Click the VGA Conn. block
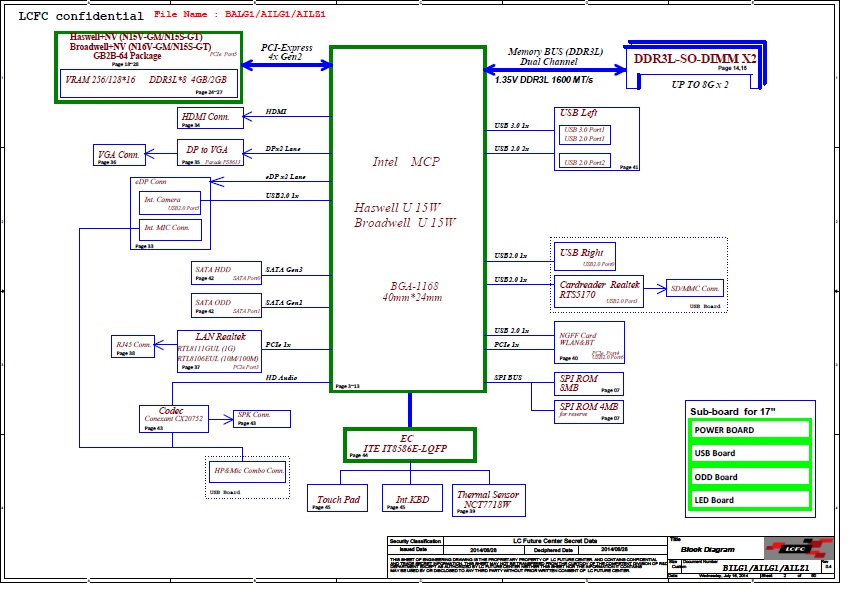The height and width of the screenshot is (601, 851). pyautogui.click(x=119, y=155)
